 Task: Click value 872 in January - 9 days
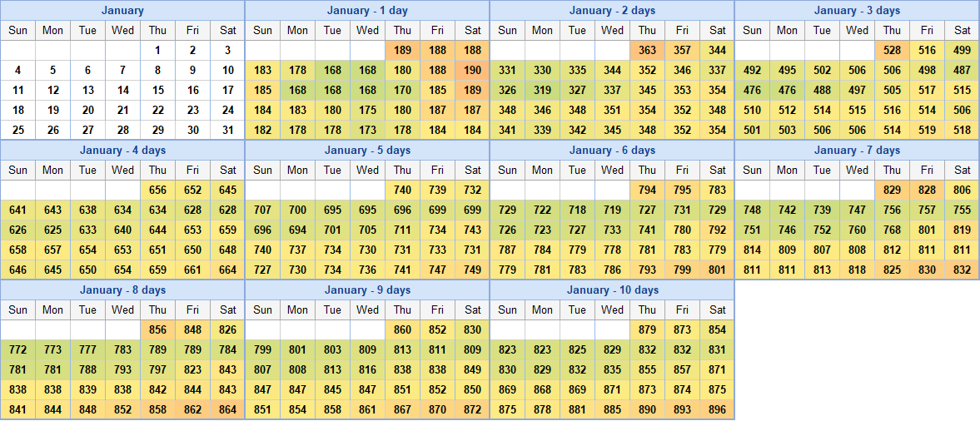click(472, 409)
